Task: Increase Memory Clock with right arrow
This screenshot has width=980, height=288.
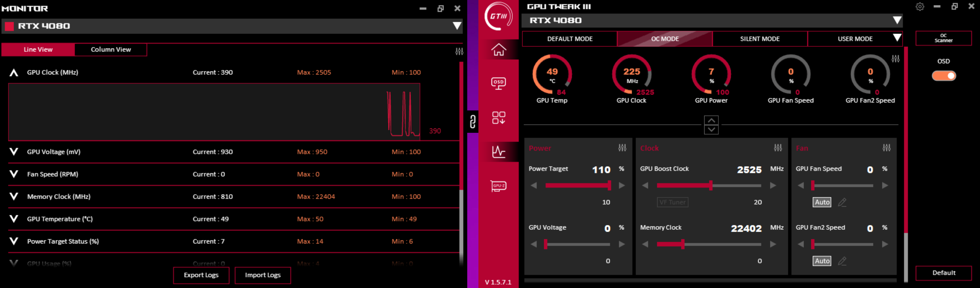Action: coord(773,244)
